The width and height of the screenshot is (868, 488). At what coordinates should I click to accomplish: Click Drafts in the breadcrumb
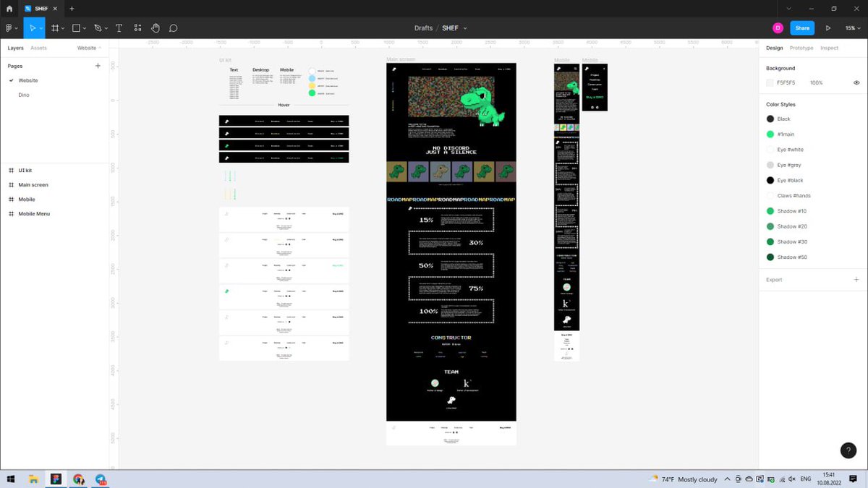tap(423, 28)
